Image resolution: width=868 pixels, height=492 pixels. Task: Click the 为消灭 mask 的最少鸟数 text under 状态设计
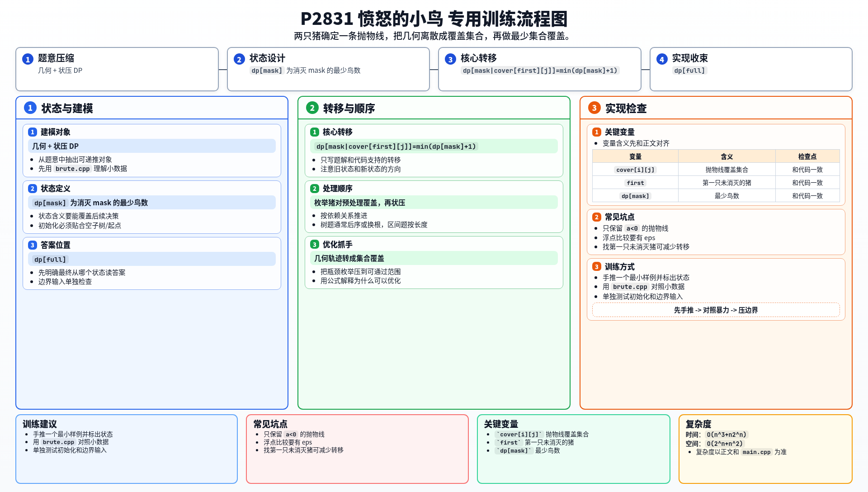(323, 71)
